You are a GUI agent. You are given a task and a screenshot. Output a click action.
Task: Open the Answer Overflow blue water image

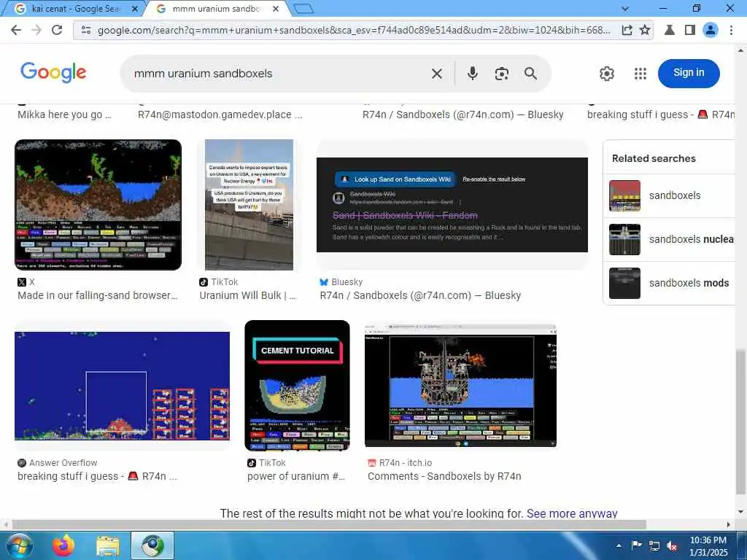point(122,385)
